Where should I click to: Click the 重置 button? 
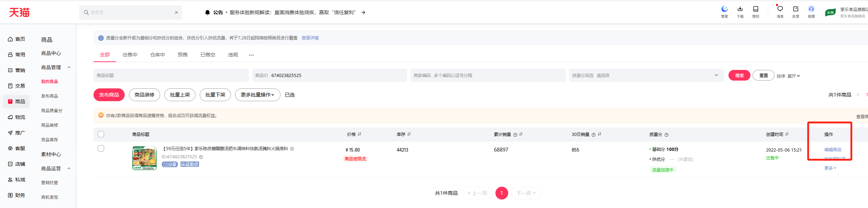[764, 75]
